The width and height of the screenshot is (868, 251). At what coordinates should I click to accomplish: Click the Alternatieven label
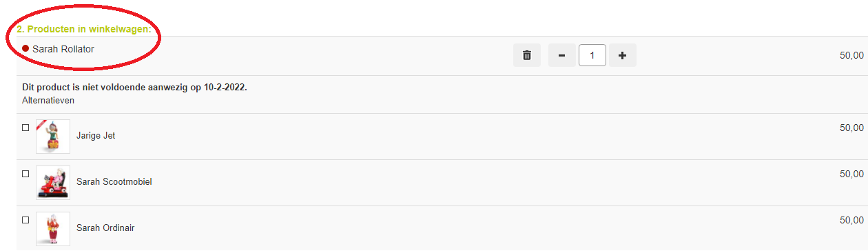coord(48,101)
